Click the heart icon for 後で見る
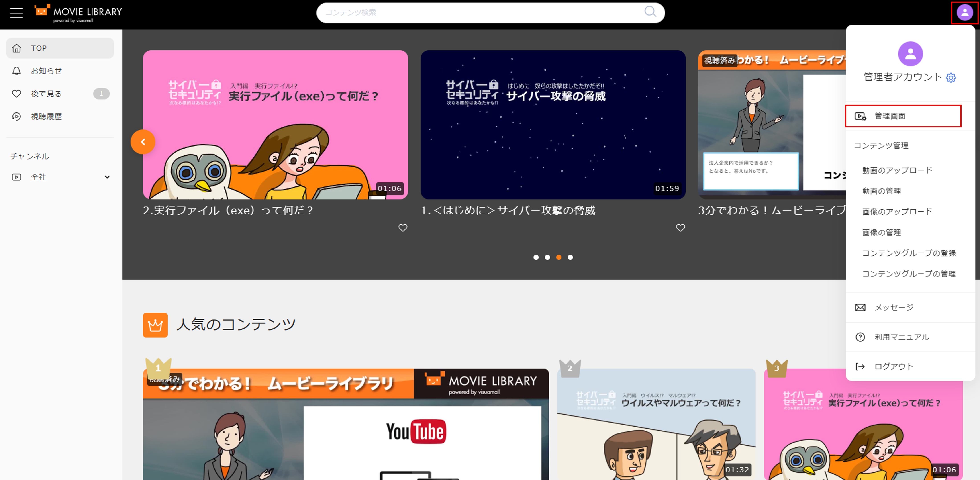 pyautogui.click(x=16, y=94)
